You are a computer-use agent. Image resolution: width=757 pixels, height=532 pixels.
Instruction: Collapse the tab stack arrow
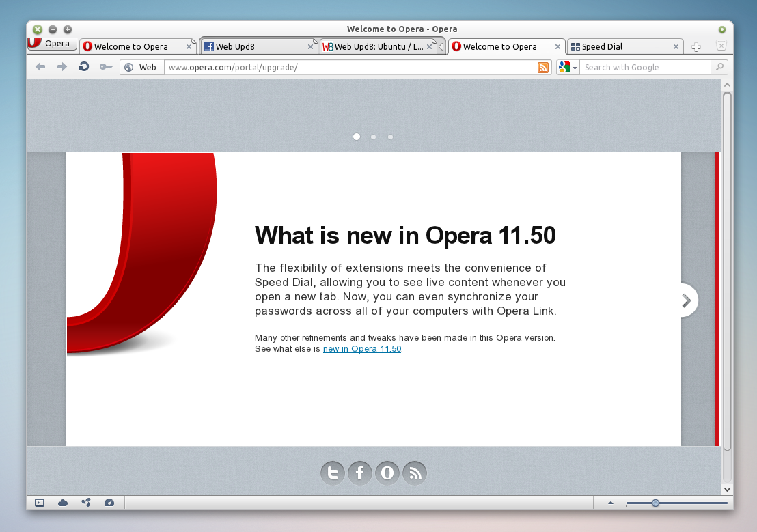point(441,47)
